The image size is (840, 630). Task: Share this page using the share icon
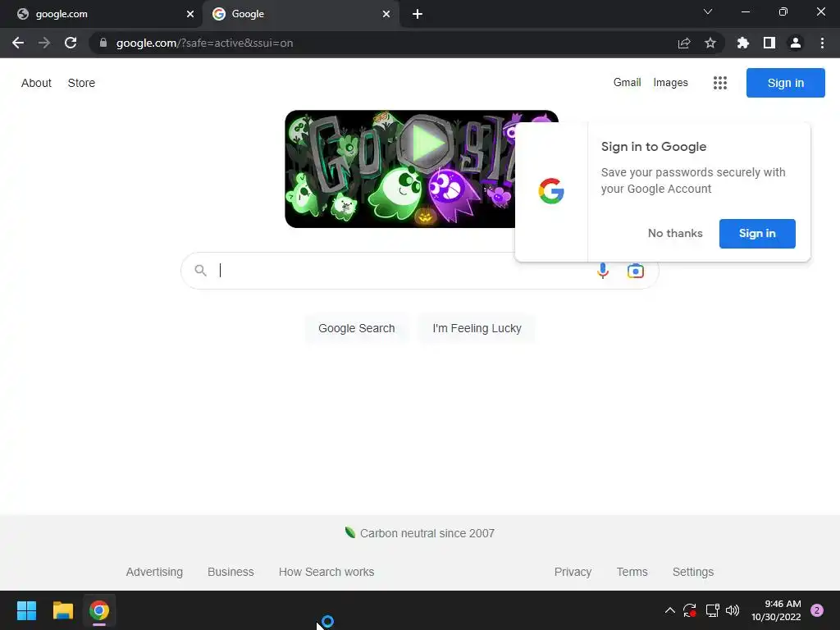(684, 43)
